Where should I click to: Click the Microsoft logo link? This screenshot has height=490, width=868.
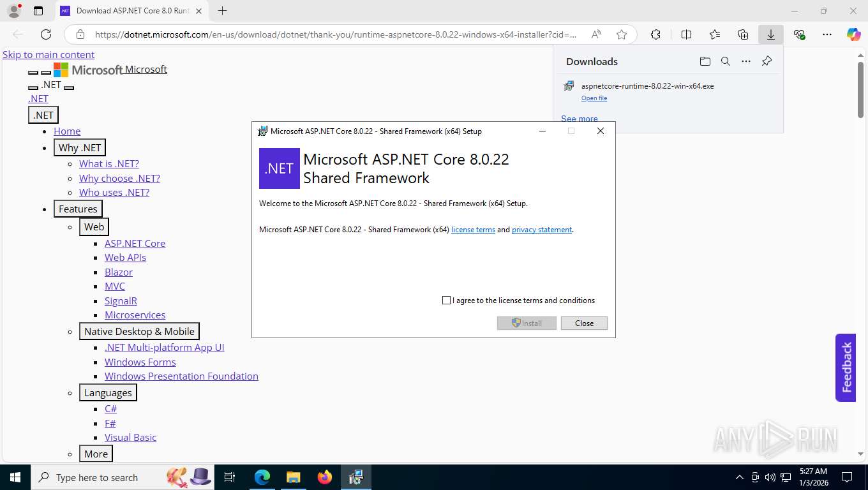pos(110,70)
